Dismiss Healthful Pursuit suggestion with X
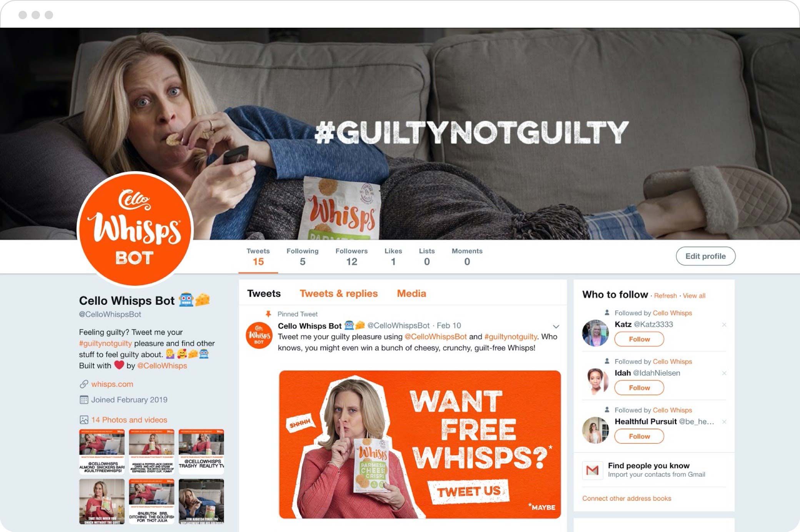The image size is (800, 532). point(724,422)
